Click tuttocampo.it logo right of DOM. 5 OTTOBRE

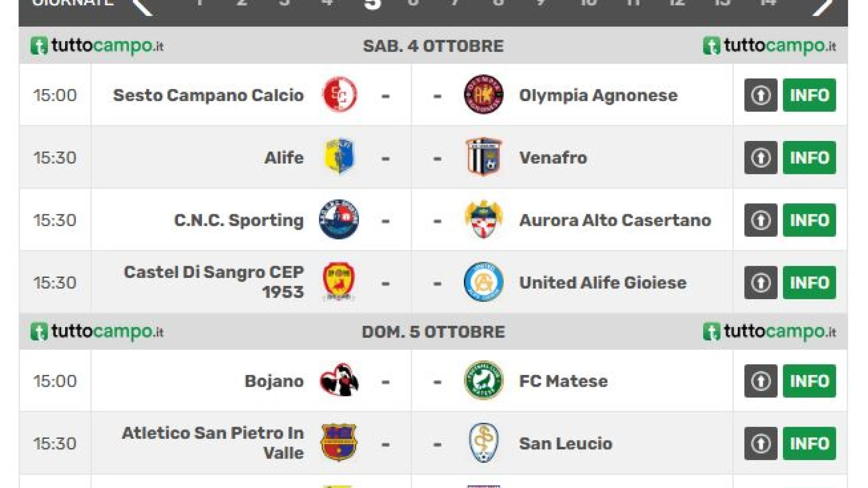[x=769, y=332]
